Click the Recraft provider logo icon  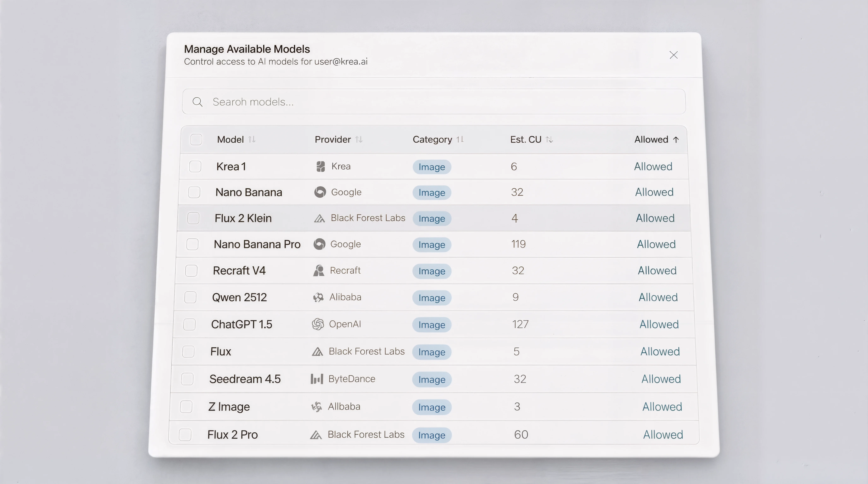click(319, 271)
